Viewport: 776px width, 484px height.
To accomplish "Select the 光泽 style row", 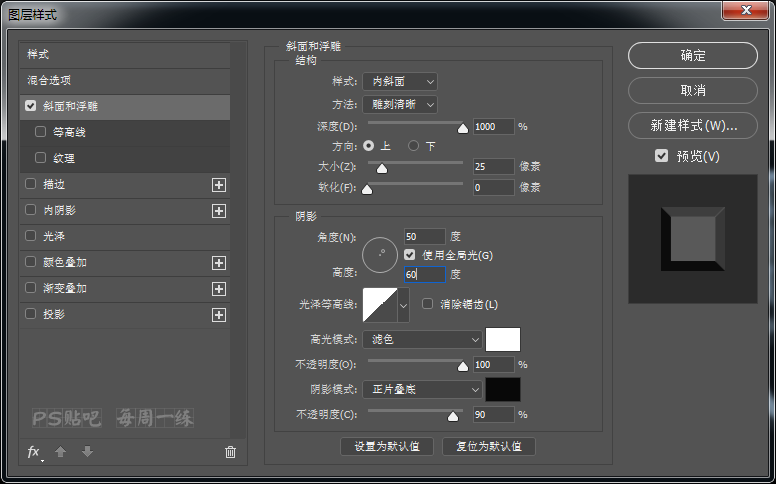I will click(125, 236).
